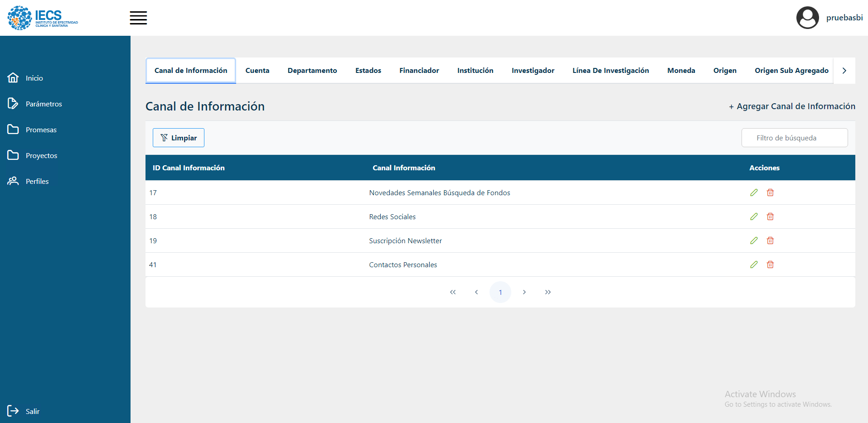Go to the next page of results
The height and width of the screenshot is (423, 868).
pyautogui.click(x=524, y=292)
